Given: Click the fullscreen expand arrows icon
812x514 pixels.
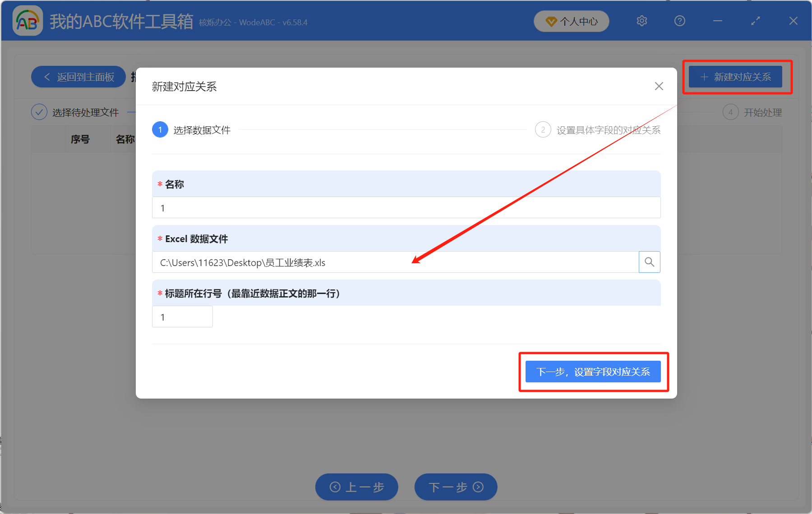Looking at the screenshot, I should [x=755, y=21].
